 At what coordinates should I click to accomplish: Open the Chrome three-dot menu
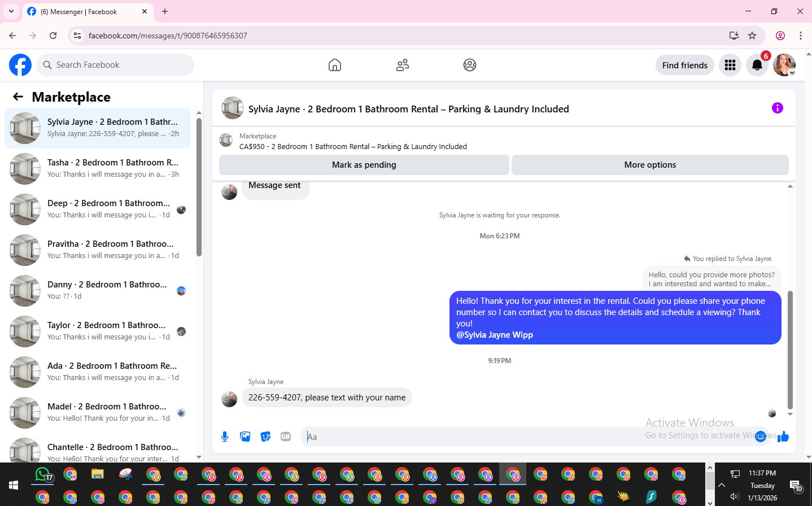801,36
